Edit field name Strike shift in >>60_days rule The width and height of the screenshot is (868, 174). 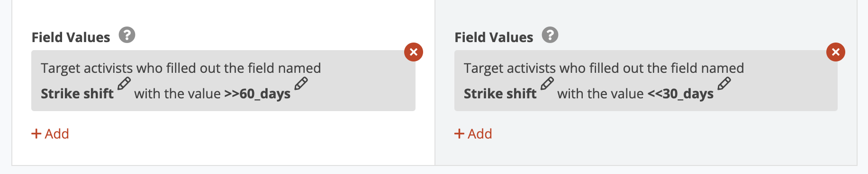point(124,84)
